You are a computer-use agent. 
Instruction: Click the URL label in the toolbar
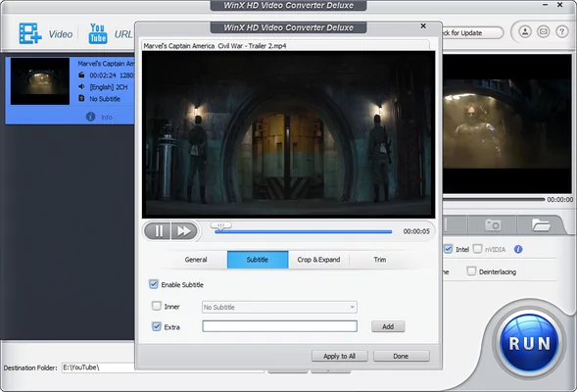tap(123, 34)
